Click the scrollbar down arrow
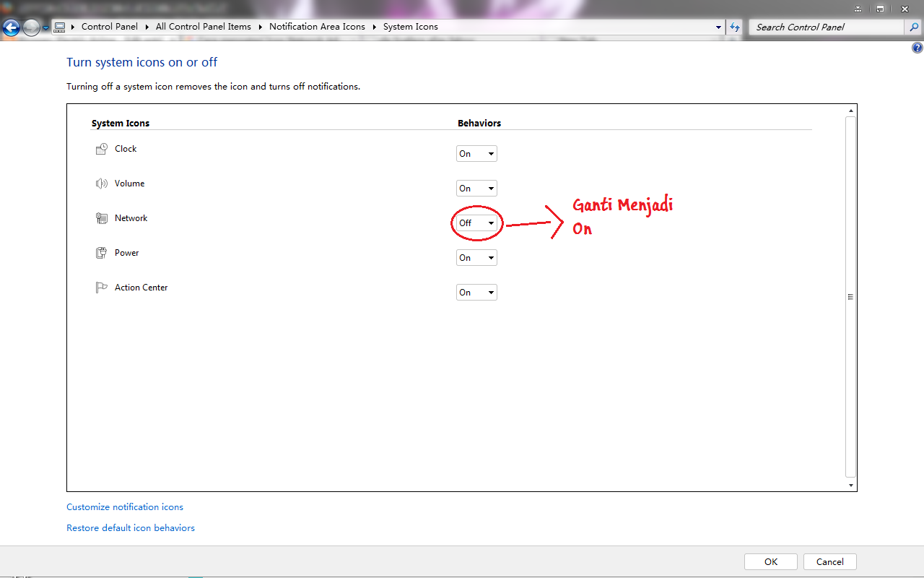924x578 pixels. (850, 484)
